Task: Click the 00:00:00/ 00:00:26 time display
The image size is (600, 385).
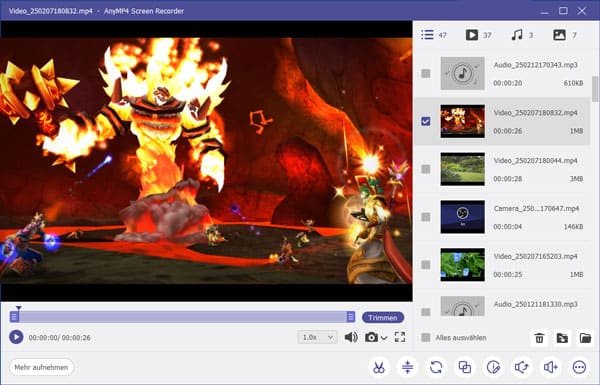Action: pos(60,338)
